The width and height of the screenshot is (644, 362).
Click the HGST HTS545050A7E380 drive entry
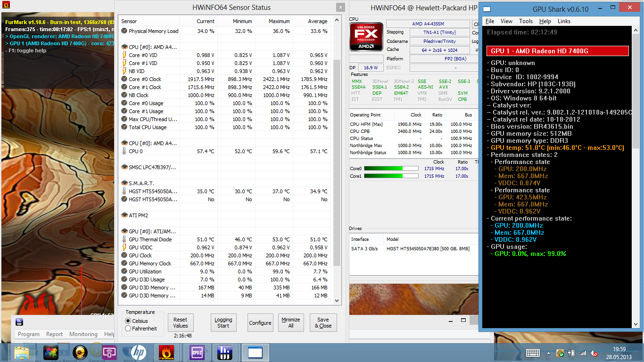tap(428, 248)
